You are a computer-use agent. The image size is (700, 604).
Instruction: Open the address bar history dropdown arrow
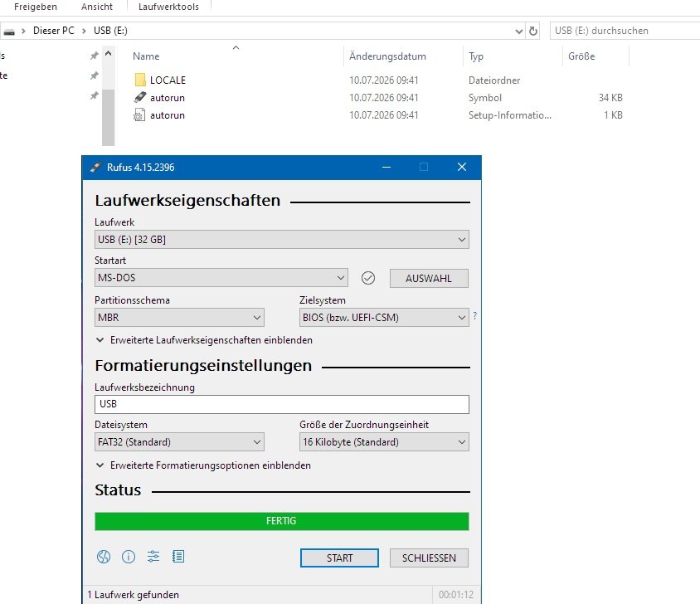518,31
